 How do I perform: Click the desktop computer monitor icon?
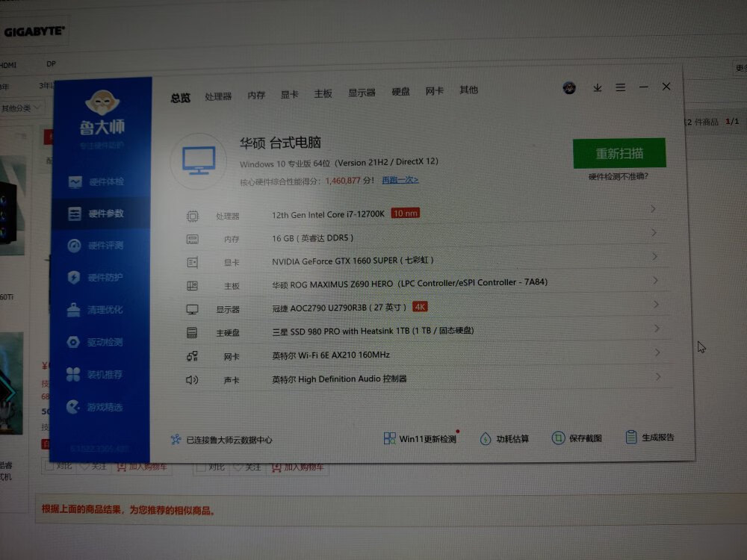click(x=199, y=161)
